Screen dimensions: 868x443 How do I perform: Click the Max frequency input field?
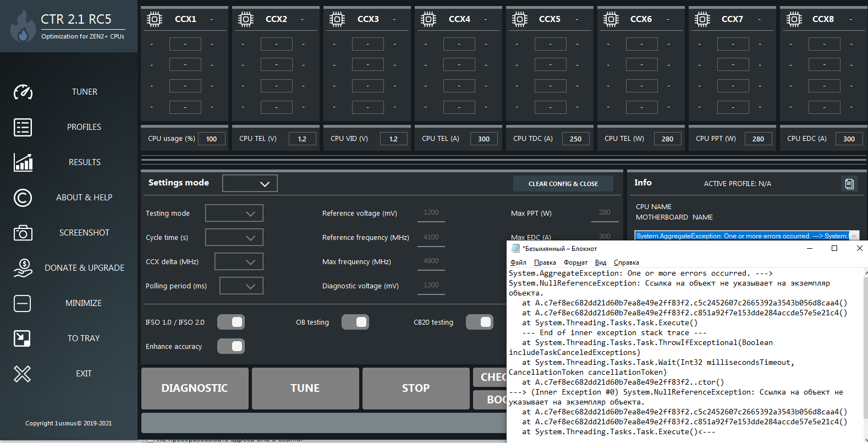tap(431, 261)
